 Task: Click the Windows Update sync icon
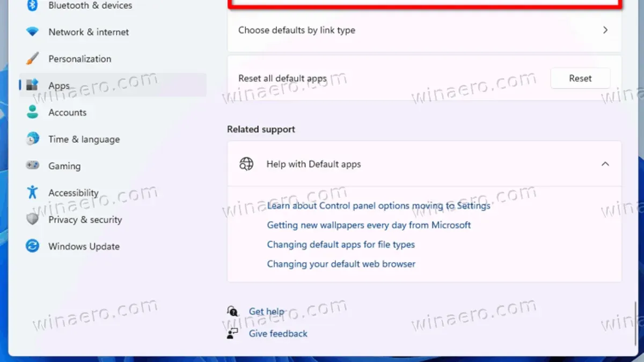click(33, 246)
